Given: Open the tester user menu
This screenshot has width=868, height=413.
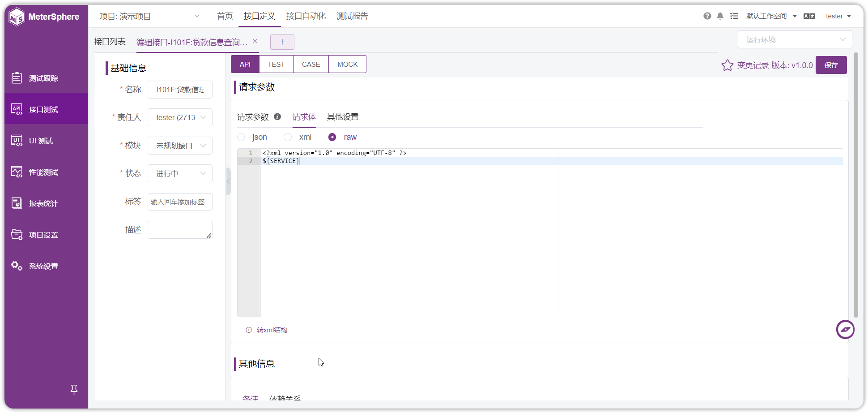Looking at the screenshot, I should point(838,16).
